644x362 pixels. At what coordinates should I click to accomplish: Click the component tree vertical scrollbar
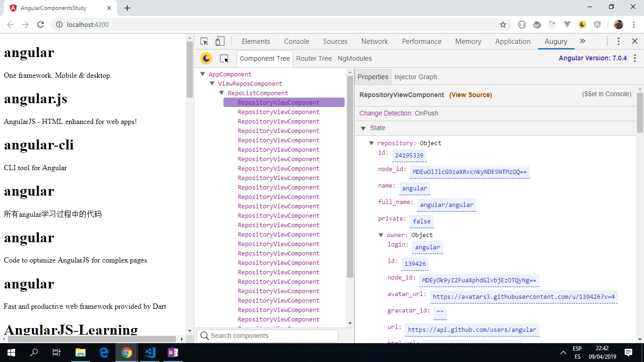[350, 177]
